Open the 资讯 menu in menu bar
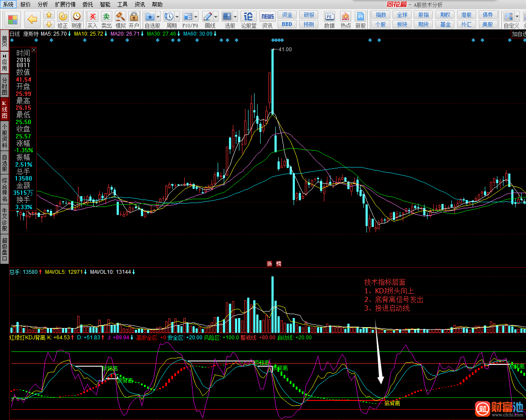 [x=140, y=4]
